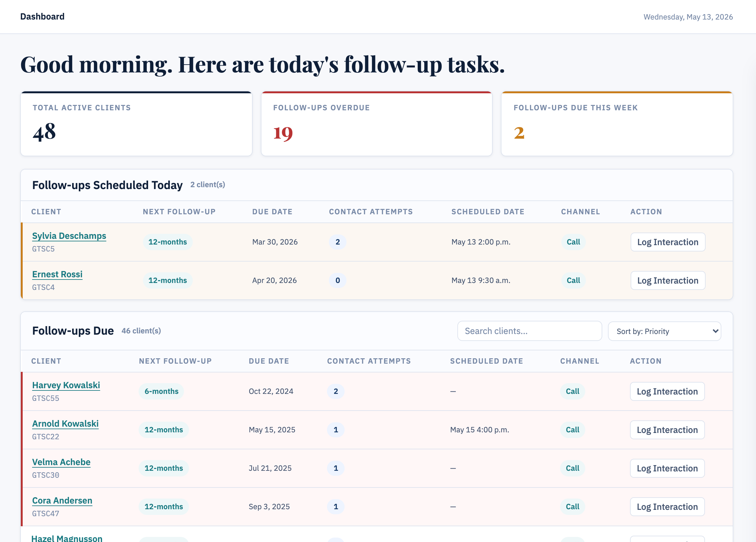Open Arnold Kowalski client profile
Viewport: 756px width, 542px height.
pyautogui.click(x=65, y=424)
